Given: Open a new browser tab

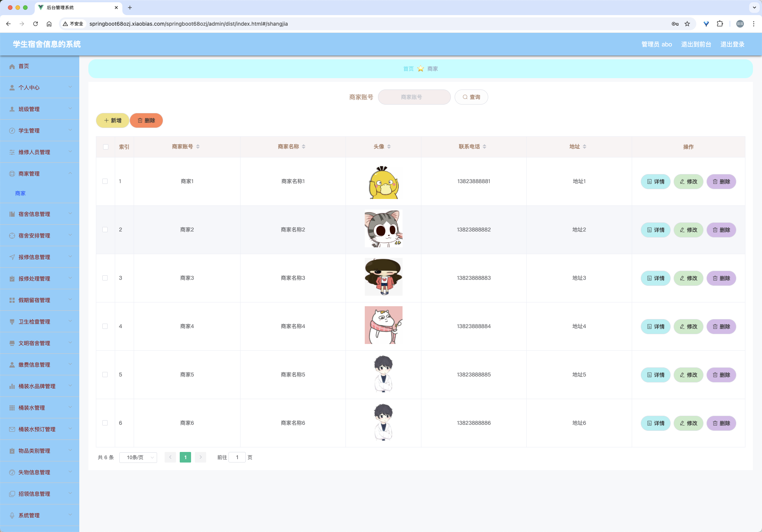Looking at the screenshot, I should [x=130, y=8].
